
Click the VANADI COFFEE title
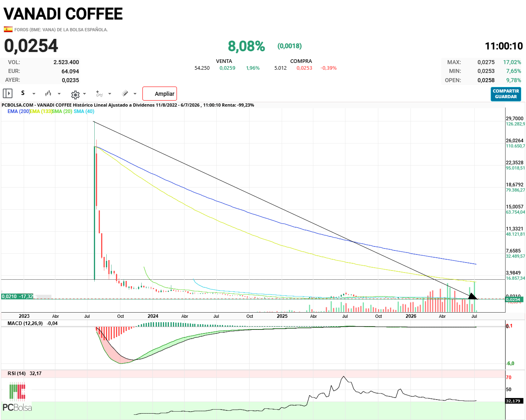(63, 14)
